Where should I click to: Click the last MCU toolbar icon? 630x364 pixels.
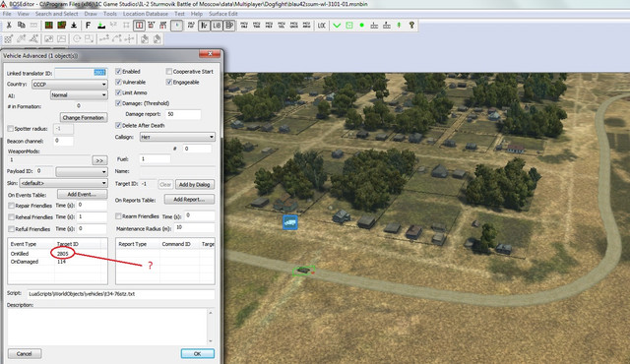coord(306,26)
